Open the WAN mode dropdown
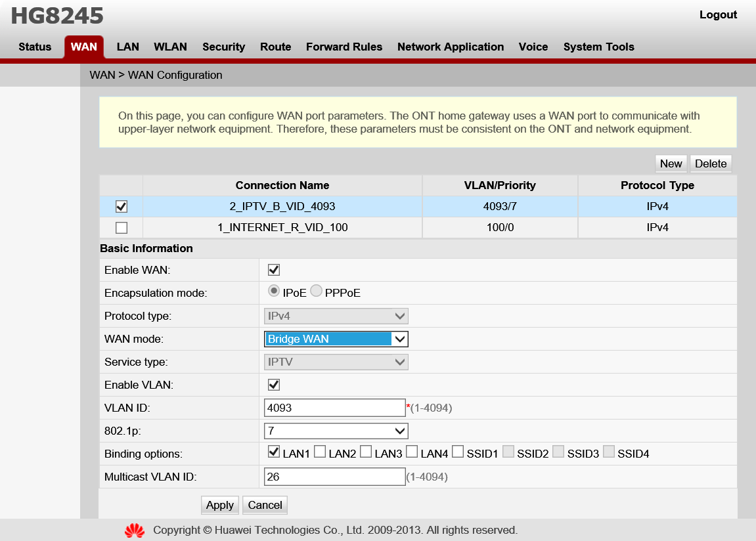This screenshot has width=756, height=541. point(336,339)
